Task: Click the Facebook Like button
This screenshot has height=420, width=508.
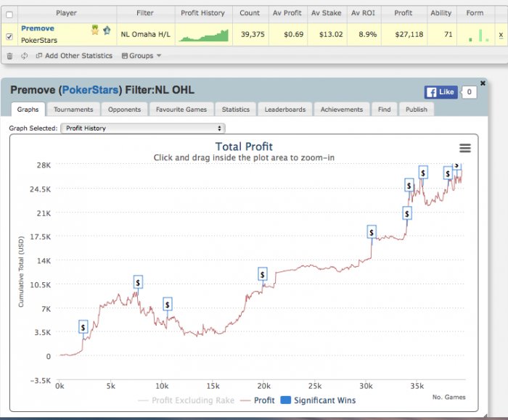Action: click(x=441, y=92)
